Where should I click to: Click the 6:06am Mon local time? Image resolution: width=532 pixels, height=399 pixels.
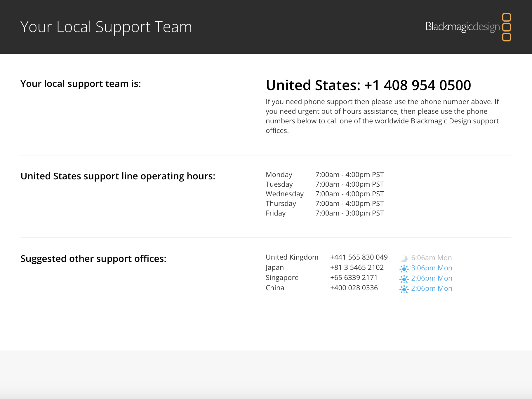(432, 258)
